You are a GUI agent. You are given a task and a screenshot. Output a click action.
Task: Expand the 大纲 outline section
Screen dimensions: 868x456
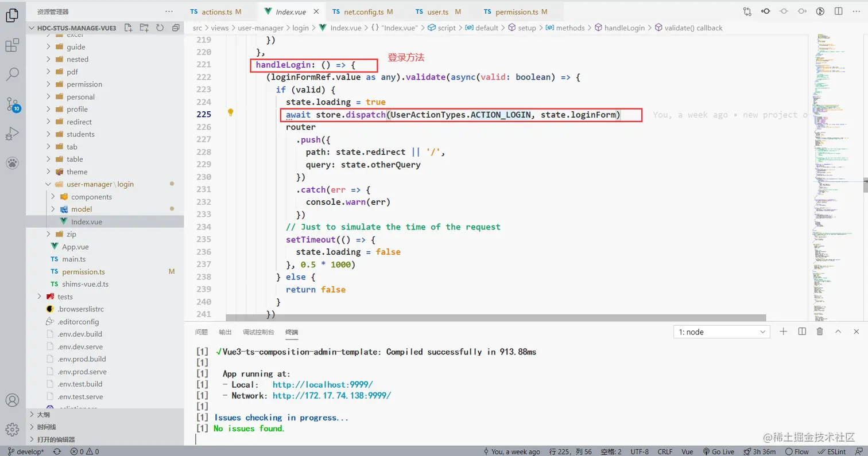coord(43,414)
